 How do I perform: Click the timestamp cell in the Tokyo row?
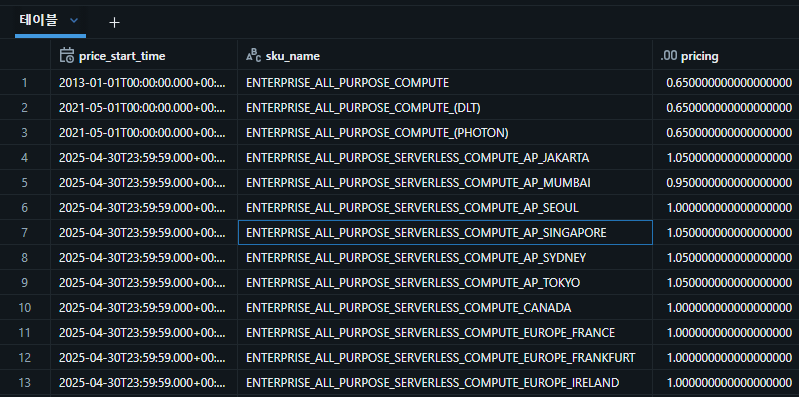tap(144, 282)
